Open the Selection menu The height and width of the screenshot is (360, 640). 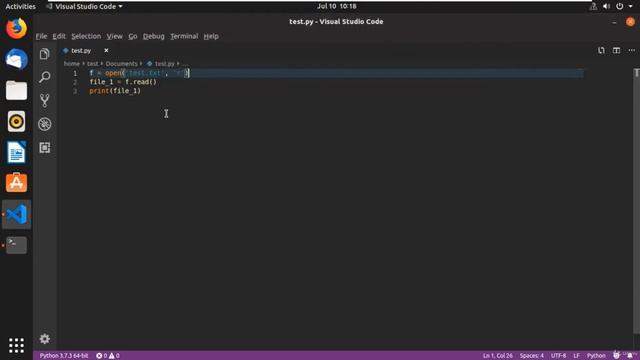[x=86, y=36]
